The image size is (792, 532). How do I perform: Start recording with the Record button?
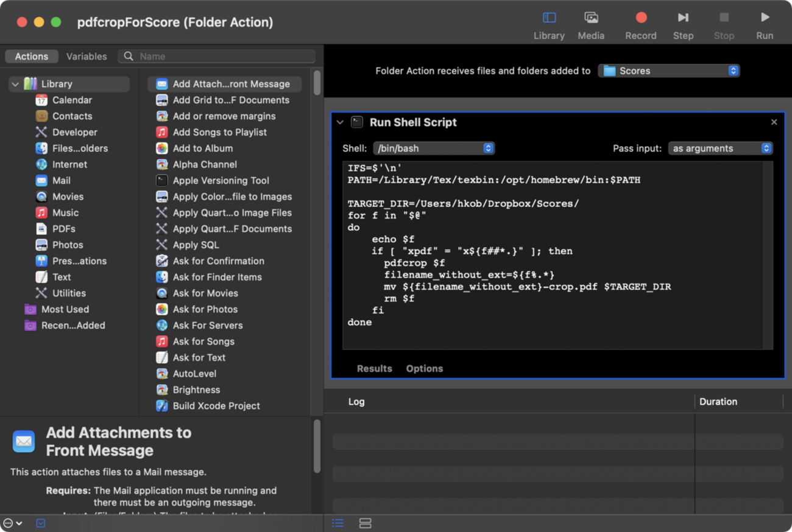640,26
